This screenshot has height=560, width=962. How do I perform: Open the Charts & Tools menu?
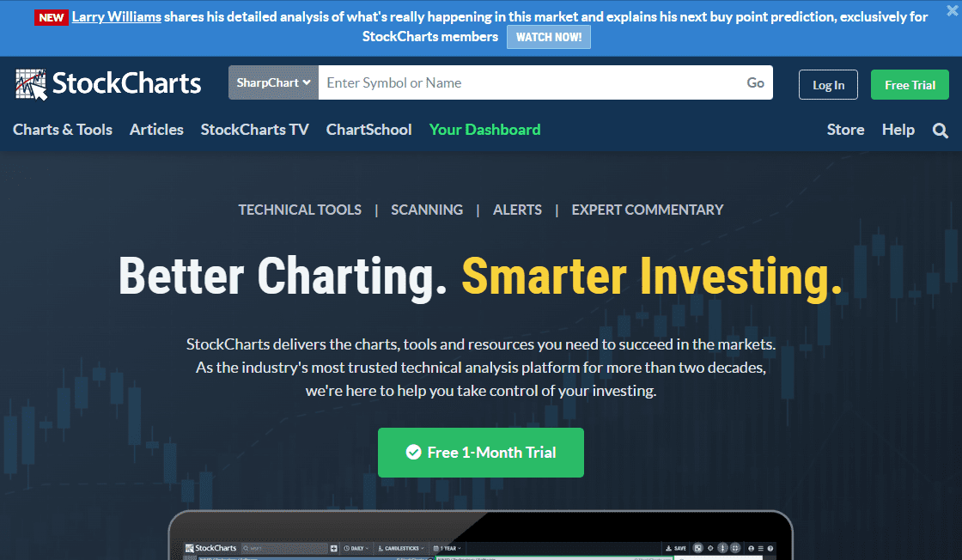pyautogui.click(x=62, y=130)
